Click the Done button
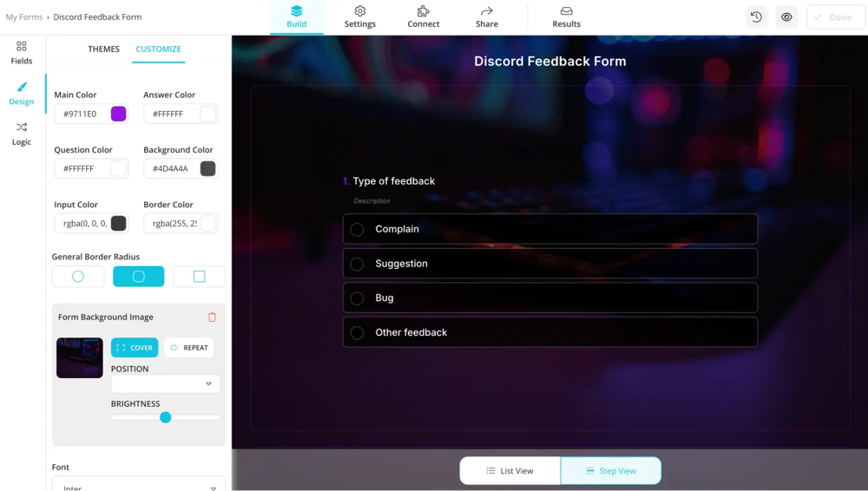The width and height of the screenshot is (868, 491). 835,17
